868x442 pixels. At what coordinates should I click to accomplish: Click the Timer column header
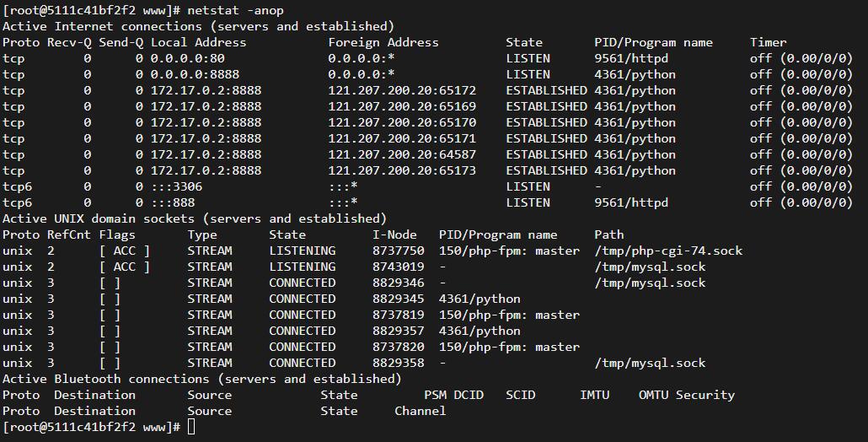tap(768, 42)
